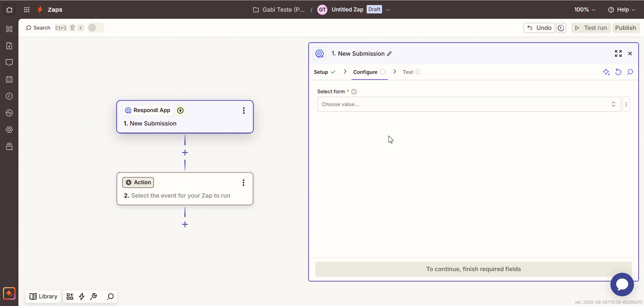This screenshot has width=644, height=306.
Task: Open the settings gear in left sidebar
Action: point(9,130)
